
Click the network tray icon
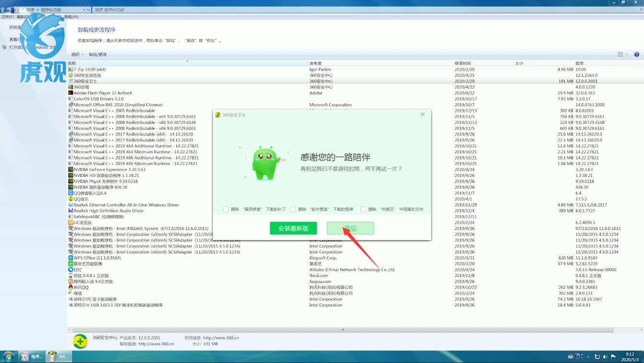coord(597,357)
